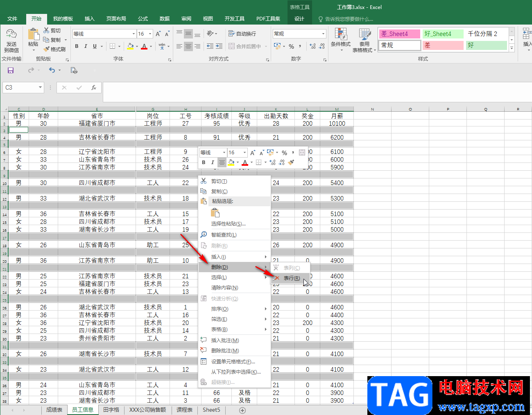Click the Save icon in quick access toolbar

(x=11, y=70)
